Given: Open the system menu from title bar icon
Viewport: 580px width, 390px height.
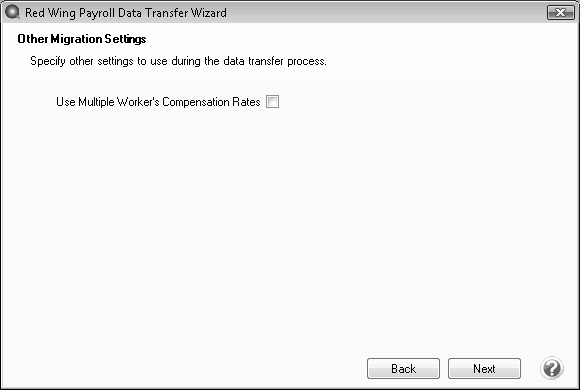Looking at the screenshot, I should point(13,12).
